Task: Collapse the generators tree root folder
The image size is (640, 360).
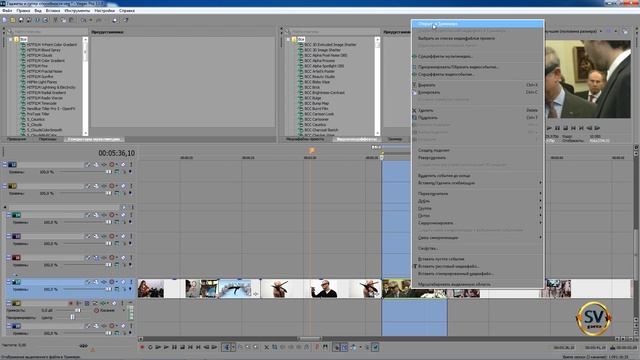Action: pyautogui.click(x=11, y=40)
